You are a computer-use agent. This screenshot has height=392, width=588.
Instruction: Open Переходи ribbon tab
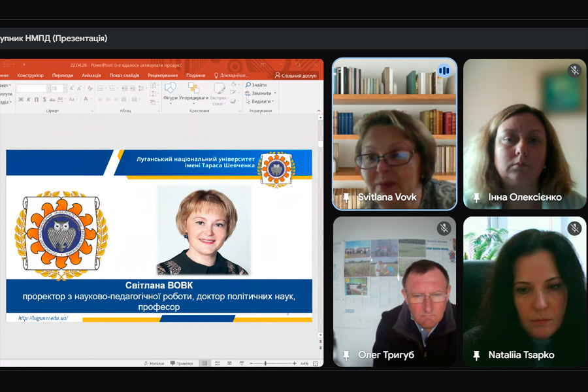[63, 75]
